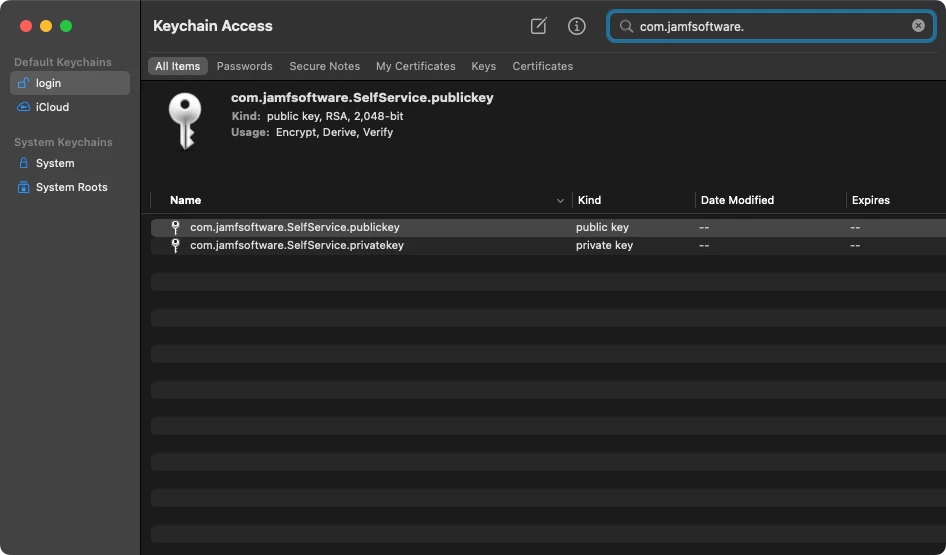Select the login keychain in sidebar
The width and height of the screenshot is (946, 555).
[x=70, y=83]
